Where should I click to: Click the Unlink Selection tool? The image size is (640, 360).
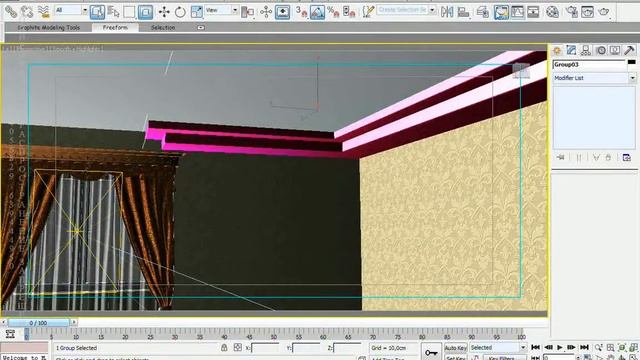point(27,12)
